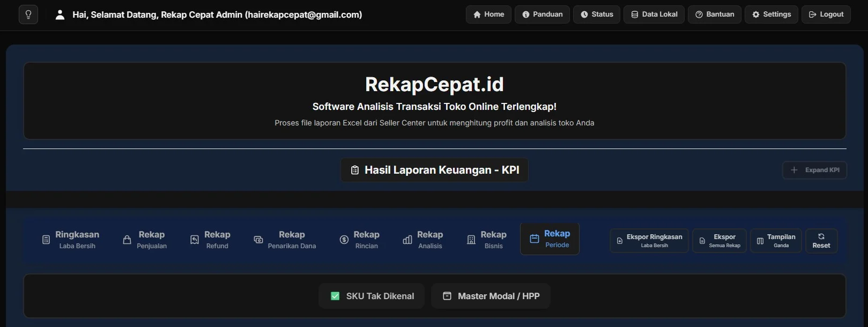Switch to Rekap Rincian tab
The height and width of the screenshot is (327, 868).
click(x=359, y=240)
